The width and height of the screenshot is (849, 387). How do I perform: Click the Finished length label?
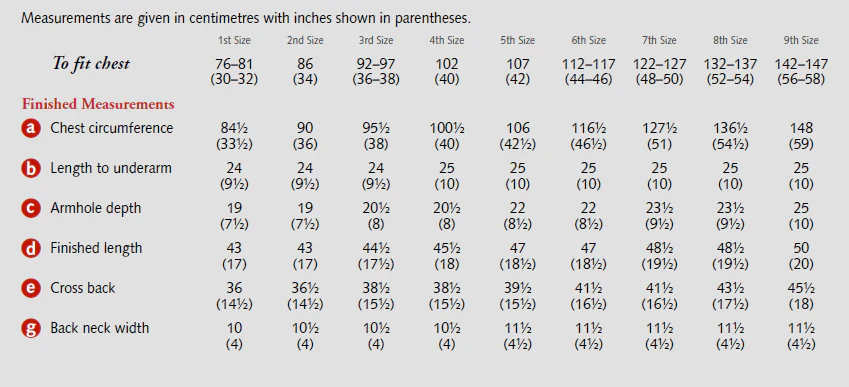(96, 248)
